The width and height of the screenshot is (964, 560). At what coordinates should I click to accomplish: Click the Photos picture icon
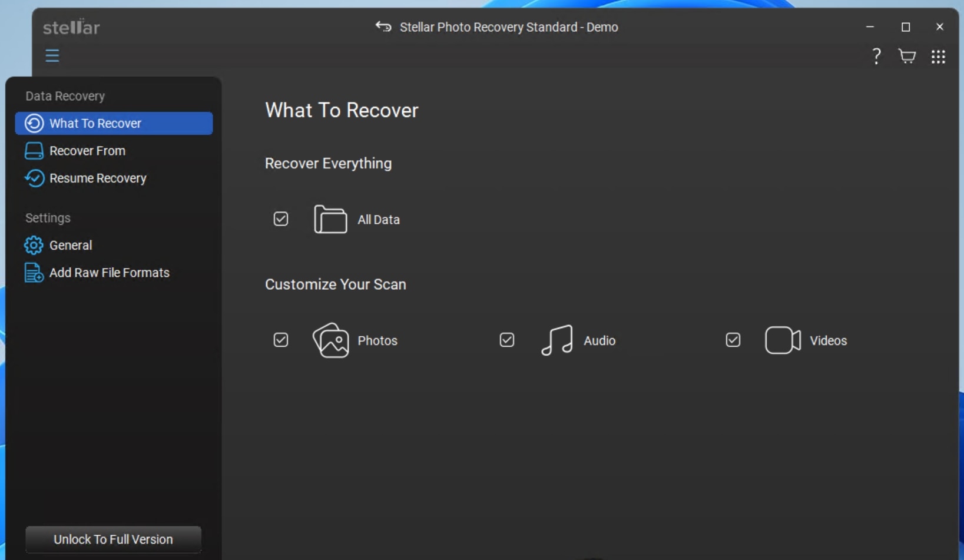[330, 340]
